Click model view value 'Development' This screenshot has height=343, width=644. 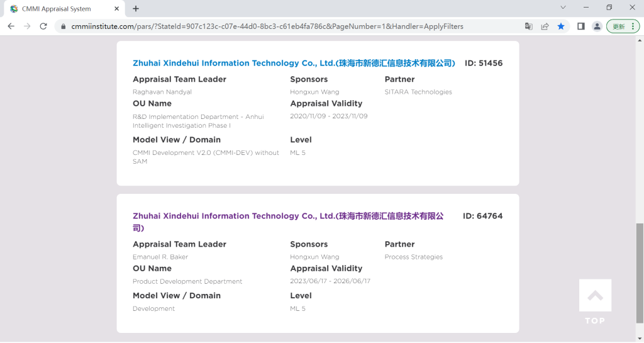[153, 308]
